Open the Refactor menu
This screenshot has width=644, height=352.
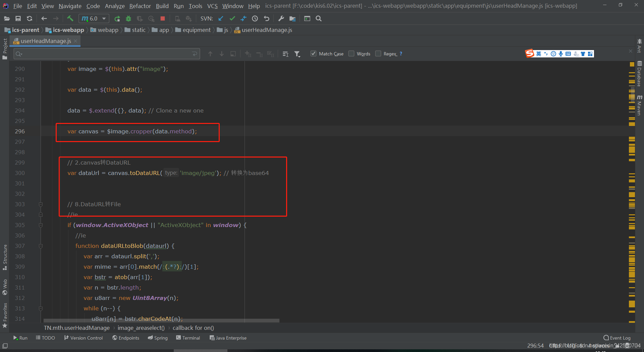[x=140, y=6]
